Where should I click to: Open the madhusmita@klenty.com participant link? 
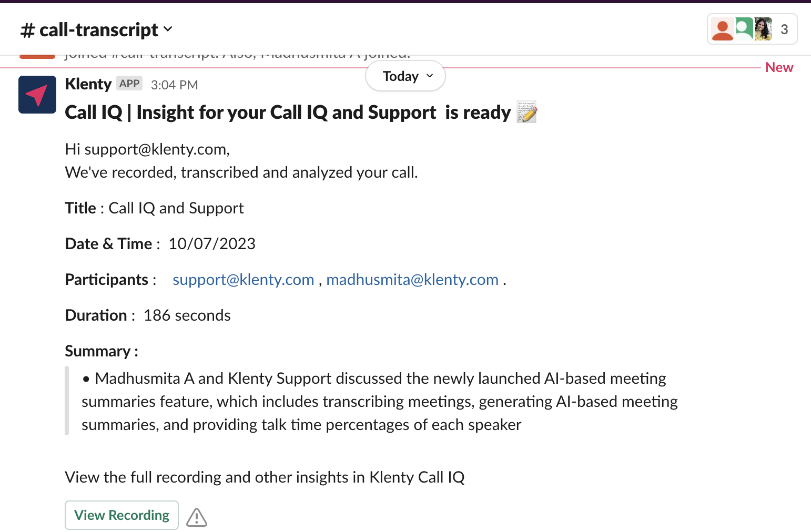click(x=412, y=280)
